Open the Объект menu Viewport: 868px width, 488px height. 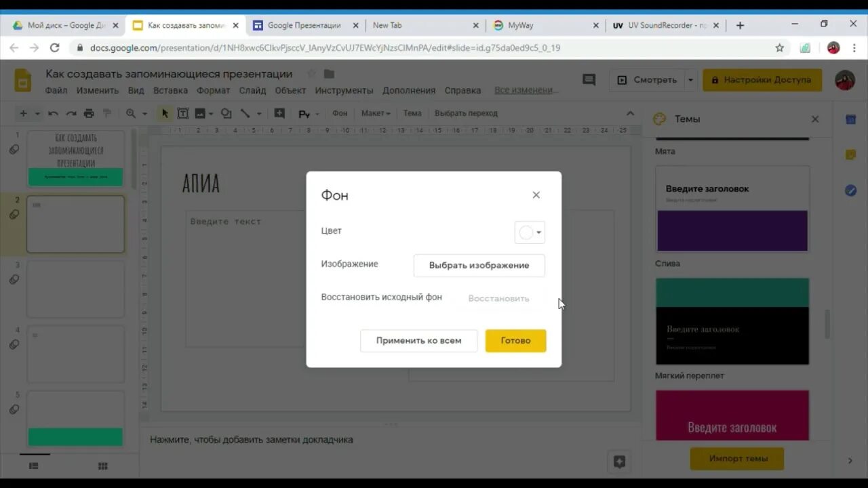point(290,90)
